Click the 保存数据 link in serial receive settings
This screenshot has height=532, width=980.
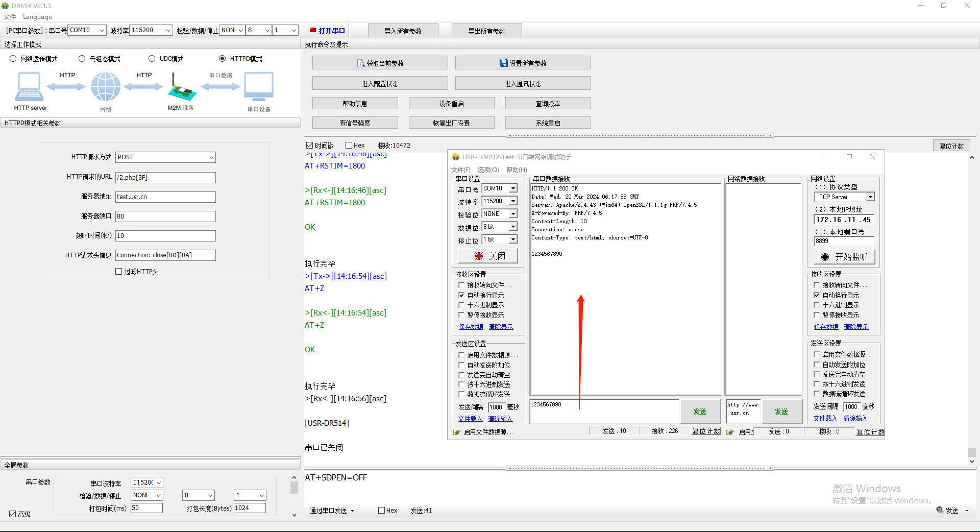471,327
